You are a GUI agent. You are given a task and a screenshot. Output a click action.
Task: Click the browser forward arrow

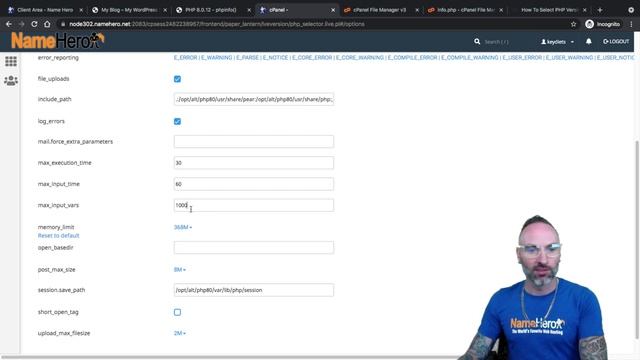(21, 24)
